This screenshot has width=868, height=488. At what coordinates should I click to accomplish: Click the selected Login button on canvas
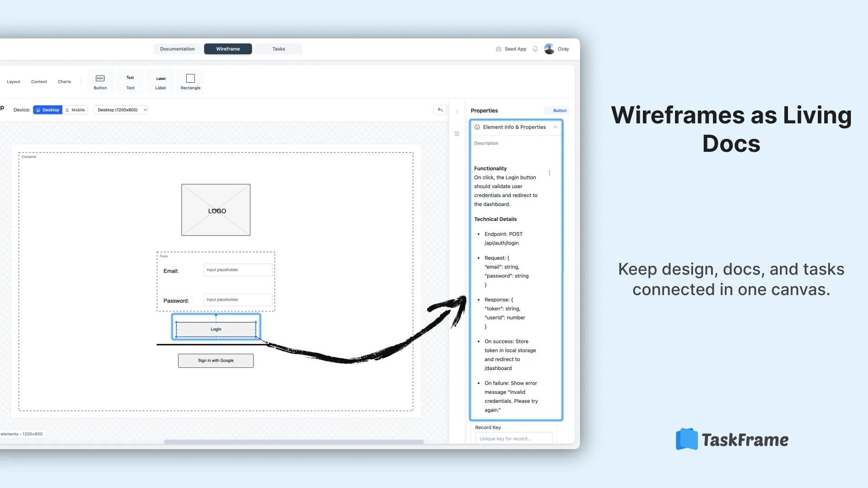216,329
